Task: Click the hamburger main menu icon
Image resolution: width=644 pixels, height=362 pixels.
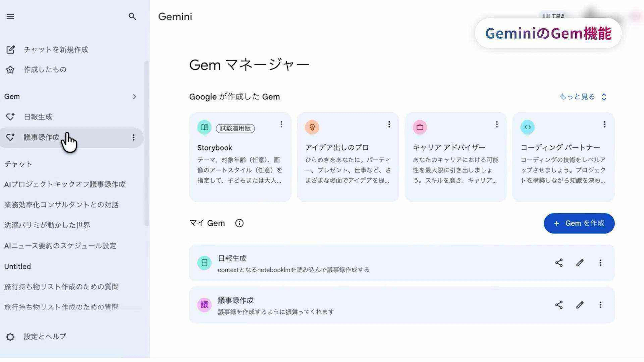Action: point(10,16)
